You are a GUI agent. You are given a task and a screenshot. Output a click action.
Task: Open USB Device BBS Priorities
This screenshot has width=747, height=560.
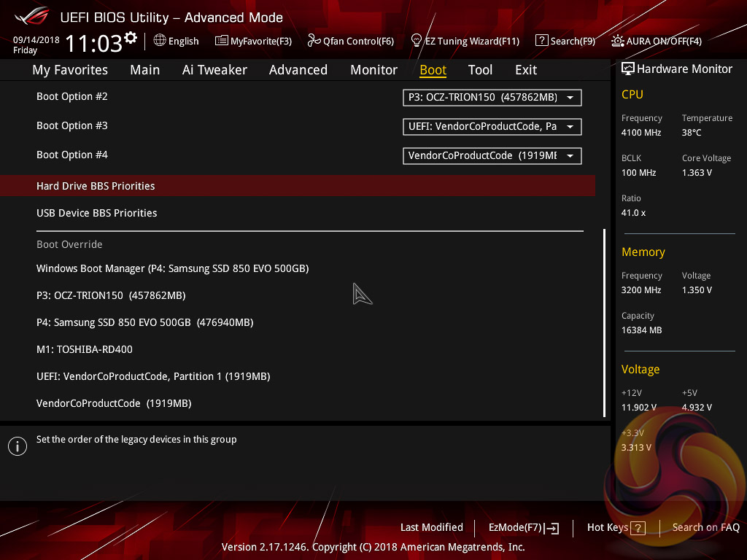click(97, 213)
